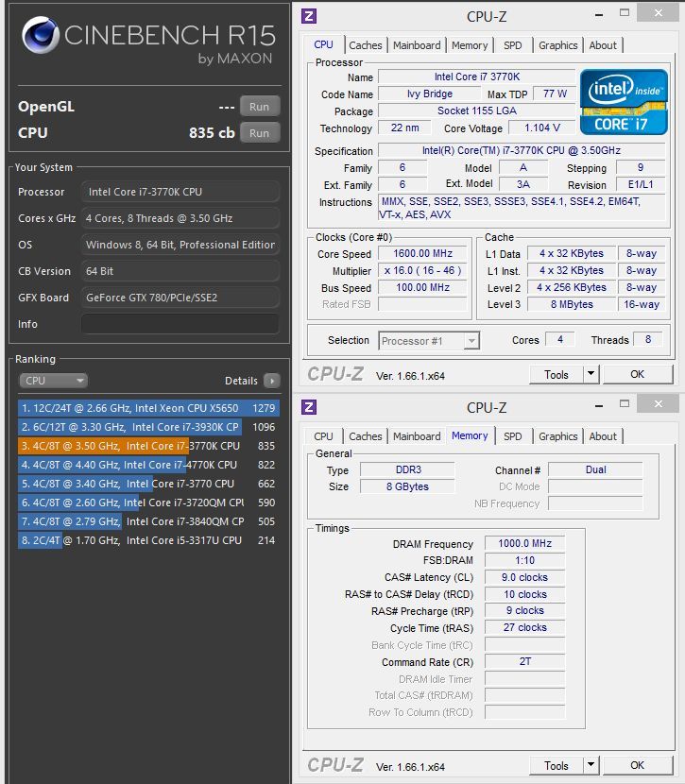Open the CPU ranking dropdown
The image size is (685, 784).
[x=54, y=381]
